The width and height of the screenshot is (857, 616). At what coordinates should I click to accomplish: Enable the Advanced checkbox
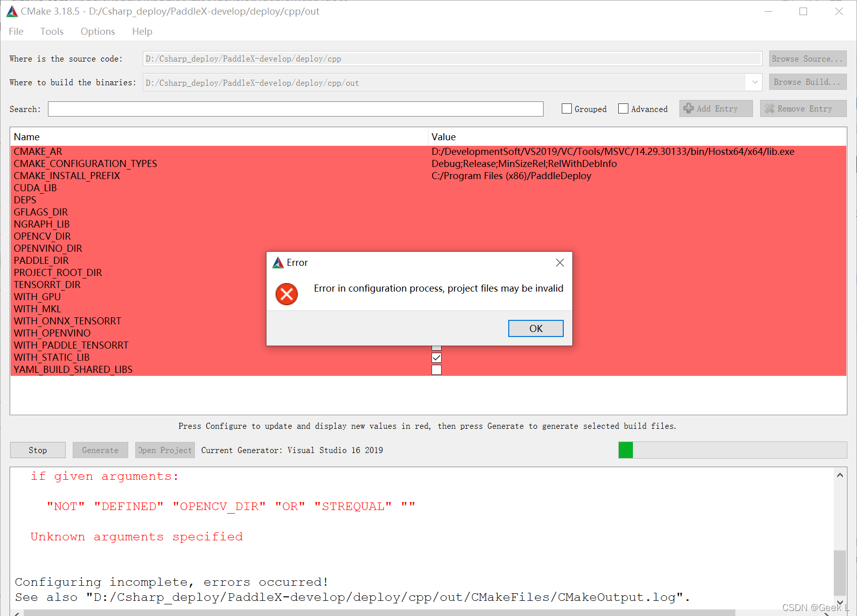623,108
